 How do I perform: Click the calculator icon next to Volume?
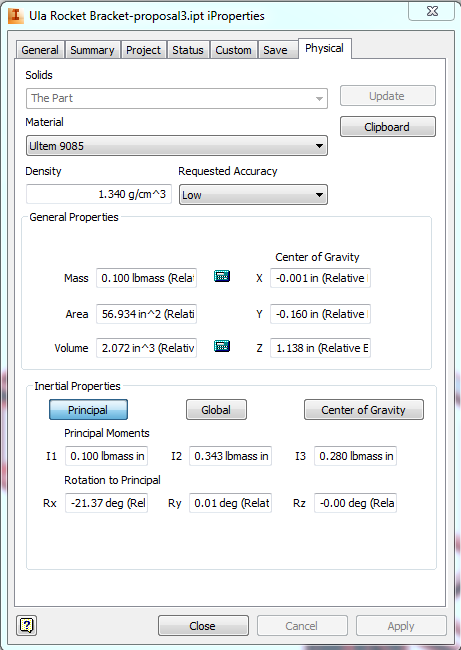point(222,346)
